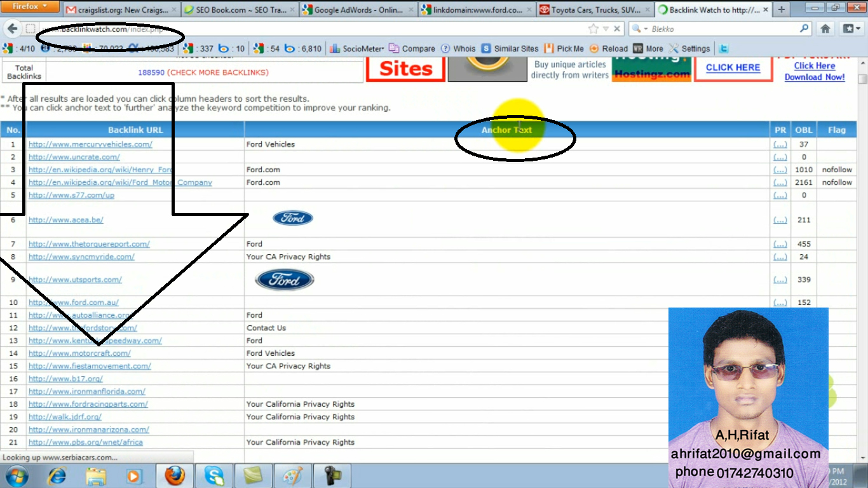Click the Bing 10 indicator
This screenshot has height=488, width=868.
[232, 48]
